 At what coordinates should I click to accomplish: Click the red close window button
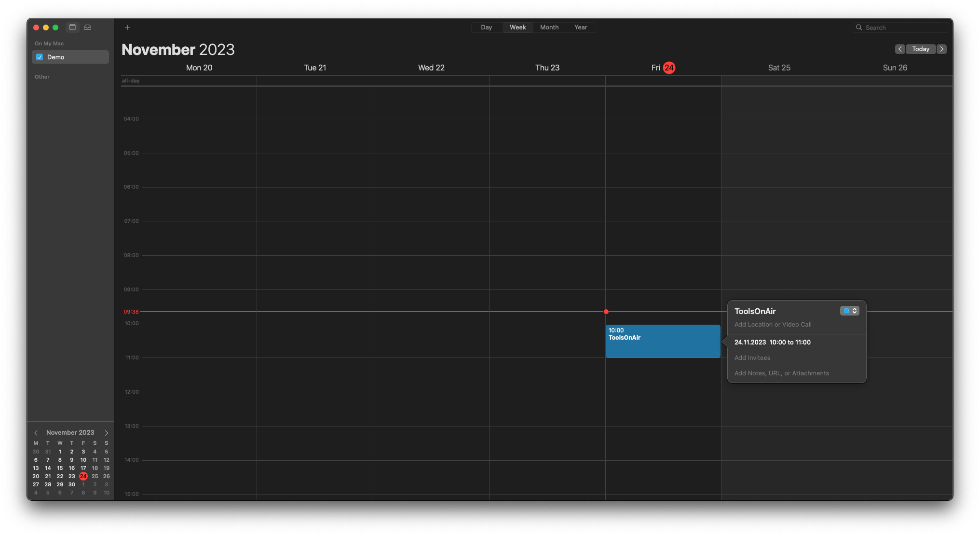[36, 27]
